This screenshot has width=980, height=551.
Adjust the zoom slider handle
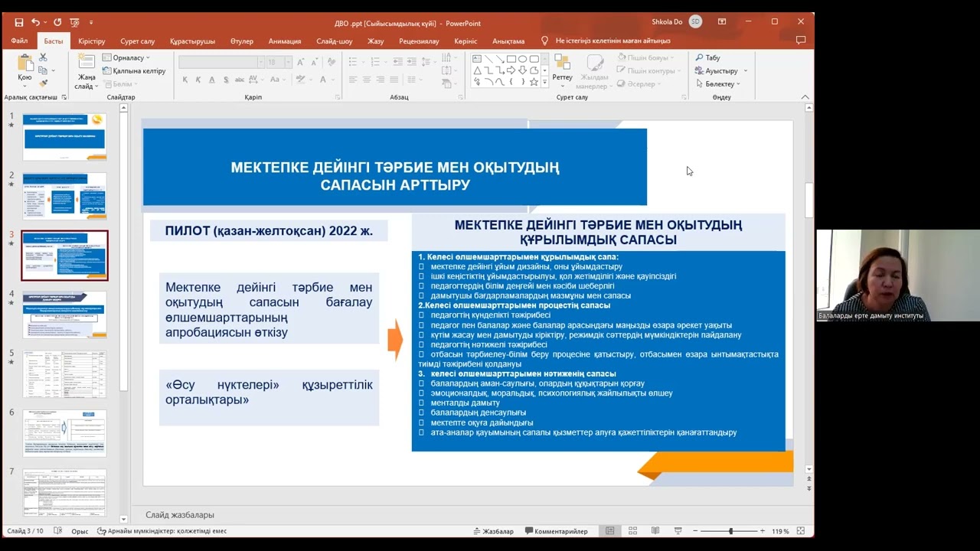(x=730, y=531)
